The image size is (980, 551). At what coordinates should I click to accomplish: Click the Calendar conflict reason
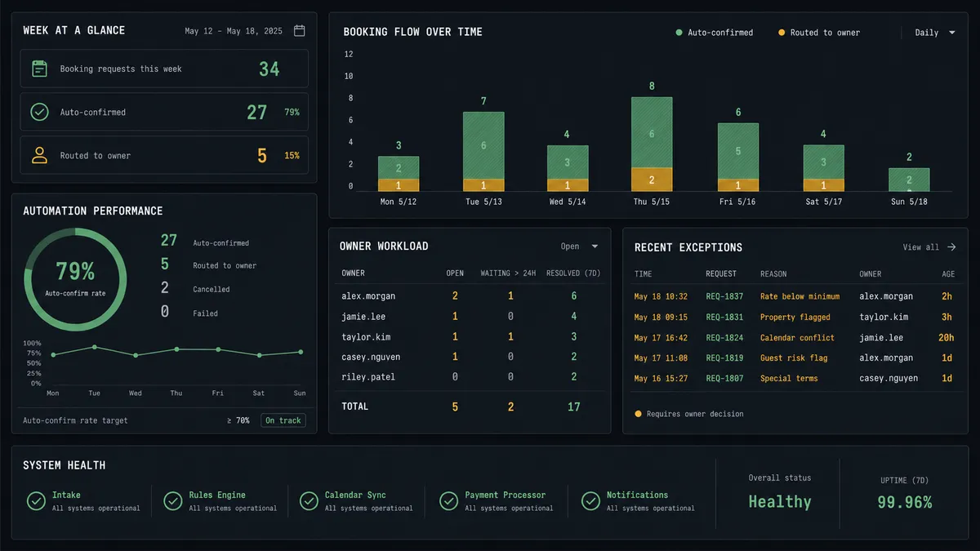pos(797,337)
